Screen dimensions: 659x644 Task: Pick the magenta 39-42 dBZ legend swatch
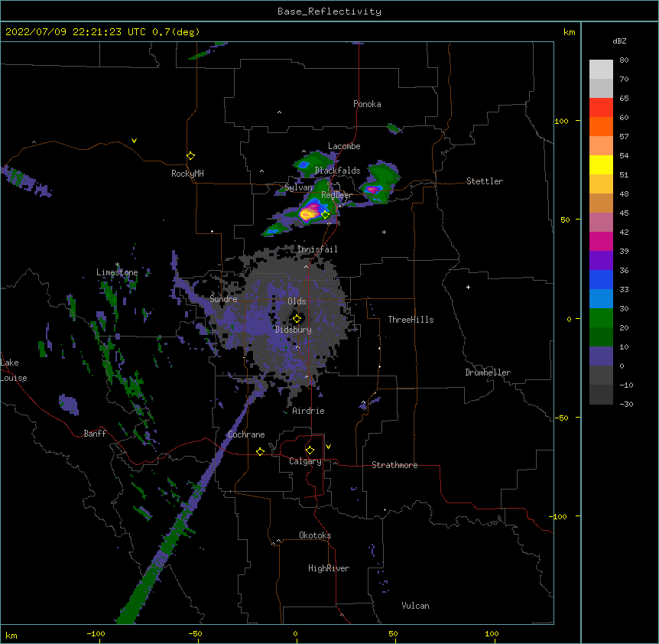coord(601,241)
